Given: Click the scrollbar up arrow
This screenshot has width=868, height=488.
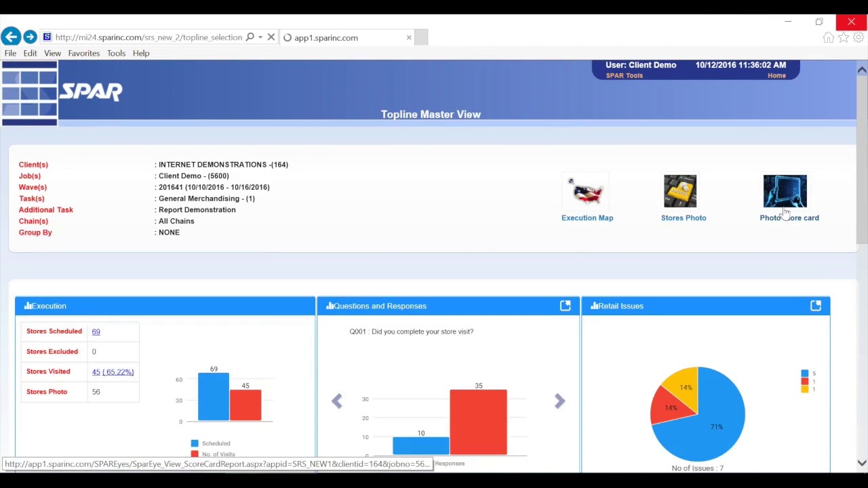Looking at the screenshot, I should (x=862, y=70).
